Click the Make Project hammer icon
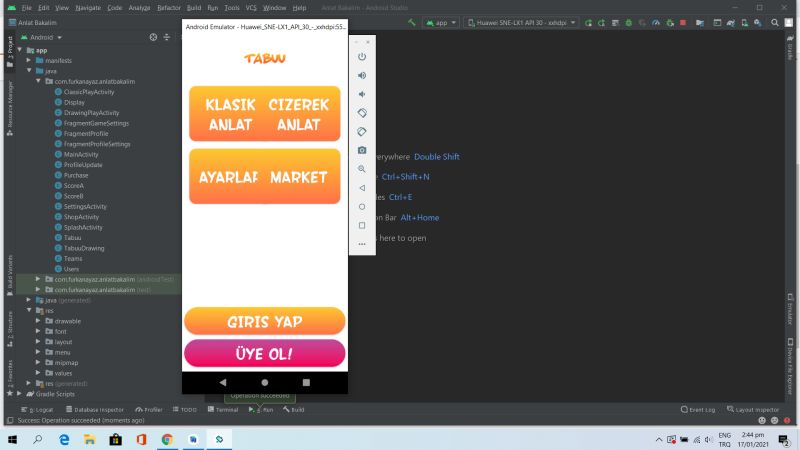800x450 pixels. coord(412,22)
